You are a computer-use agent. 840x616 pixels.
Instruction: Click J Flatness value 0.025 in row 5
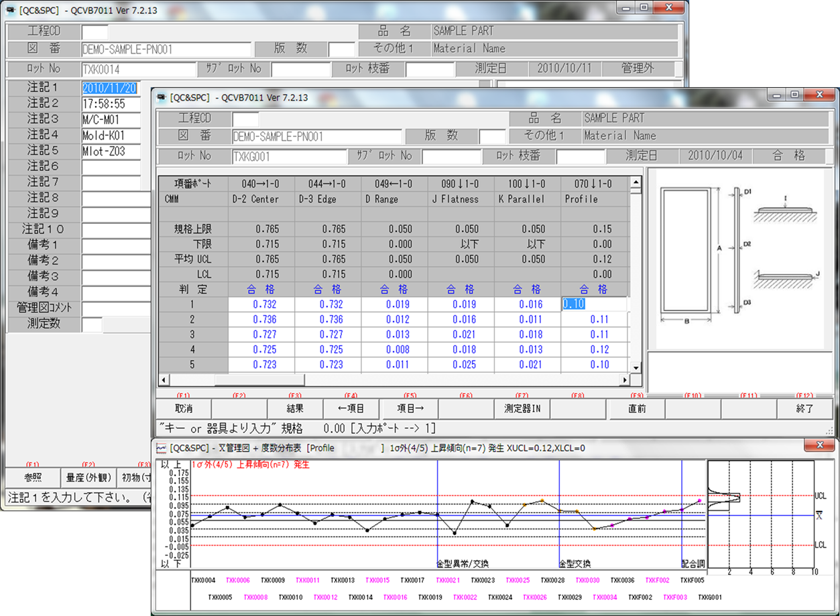(x=461, y=365)
